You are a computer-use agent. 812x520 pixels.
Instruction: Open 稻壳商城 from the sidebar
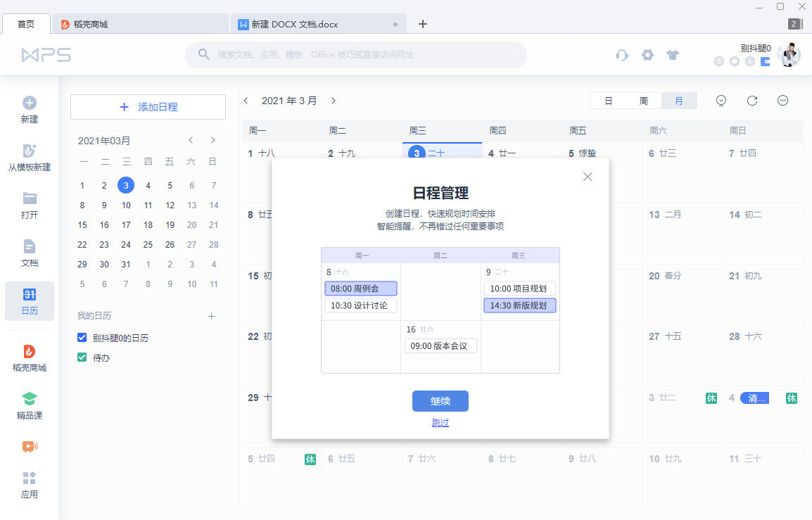click(x=30, y=358)
